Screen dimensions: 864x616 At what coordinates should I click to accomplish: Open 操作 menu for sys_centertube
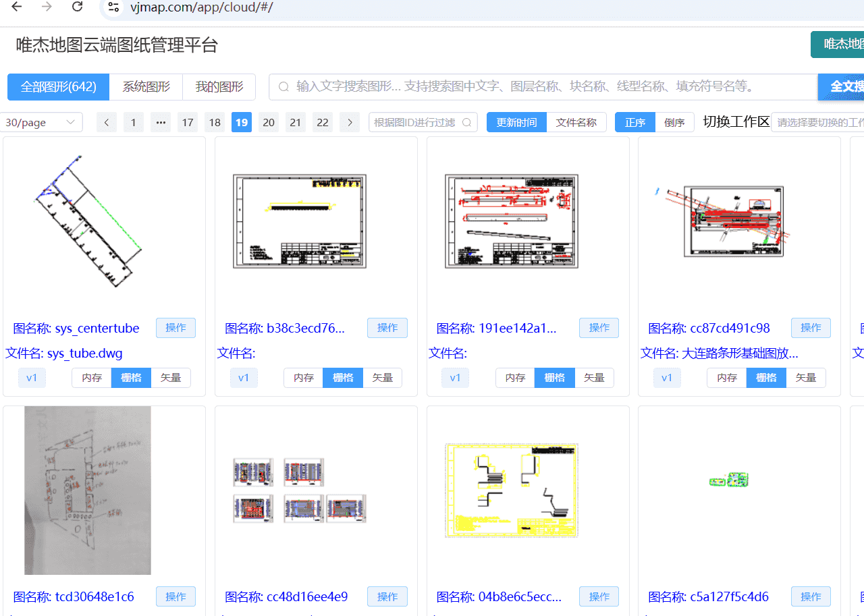(175, 328)
